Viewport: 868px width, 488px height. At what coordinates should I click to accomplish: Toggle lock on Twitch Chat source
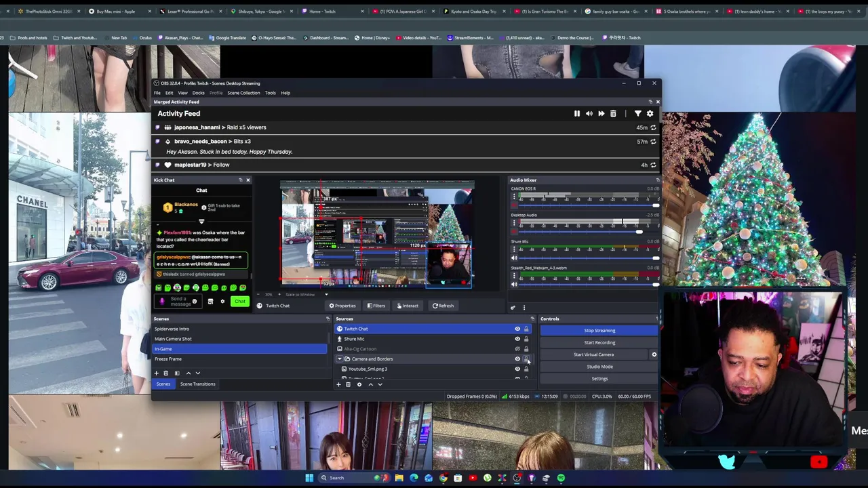coord(526,329)
